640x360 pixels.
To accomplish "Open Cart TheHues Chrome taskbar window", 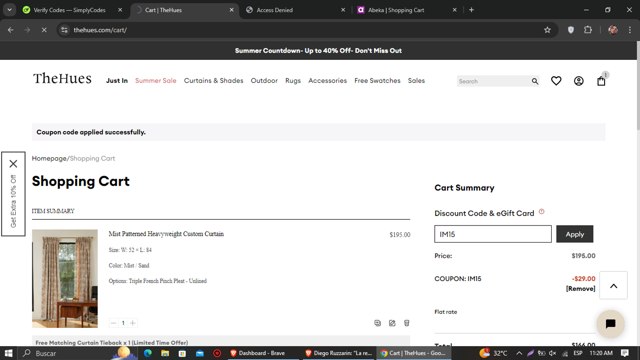I will 414,353.
